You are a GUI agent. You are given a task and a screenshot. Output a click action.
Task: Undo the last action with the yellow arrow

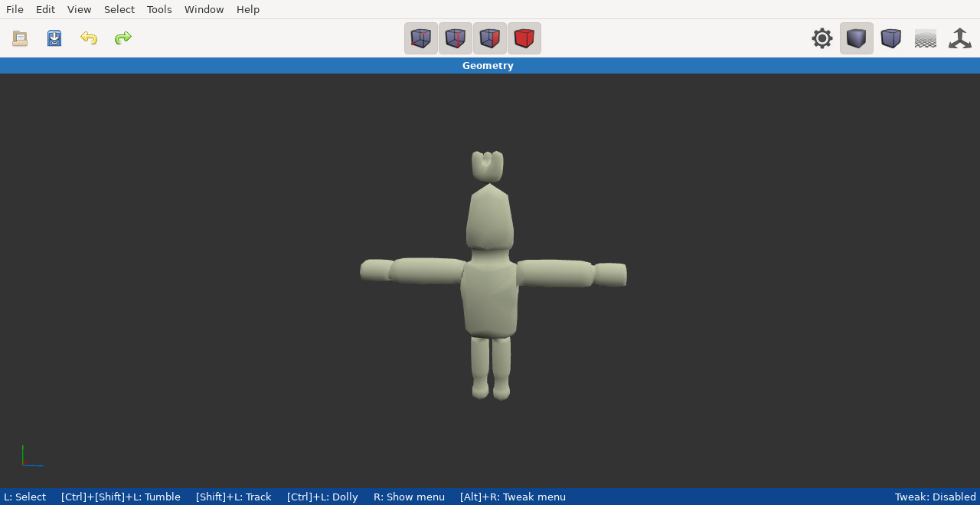89,38
